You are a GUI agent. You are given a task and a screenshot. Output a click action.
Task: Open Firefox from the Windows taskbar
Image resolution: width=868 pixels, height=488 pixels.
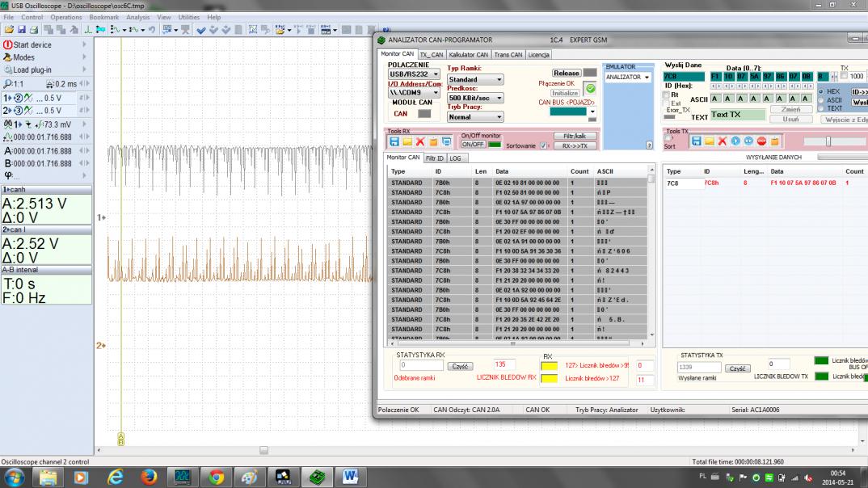(x=149, y=477)
